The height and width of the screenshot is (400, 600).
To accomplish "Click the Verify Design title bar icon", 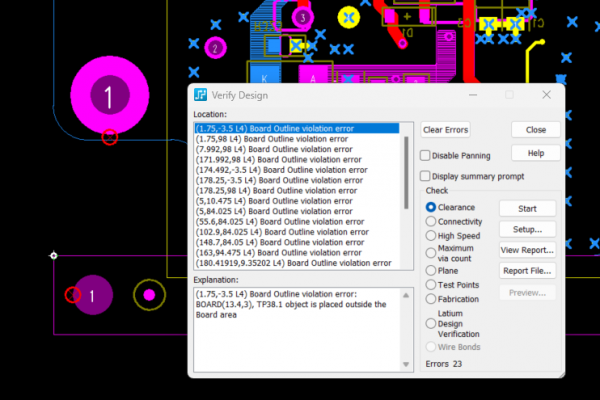I will pyautogui.click(x=201, y=95).
